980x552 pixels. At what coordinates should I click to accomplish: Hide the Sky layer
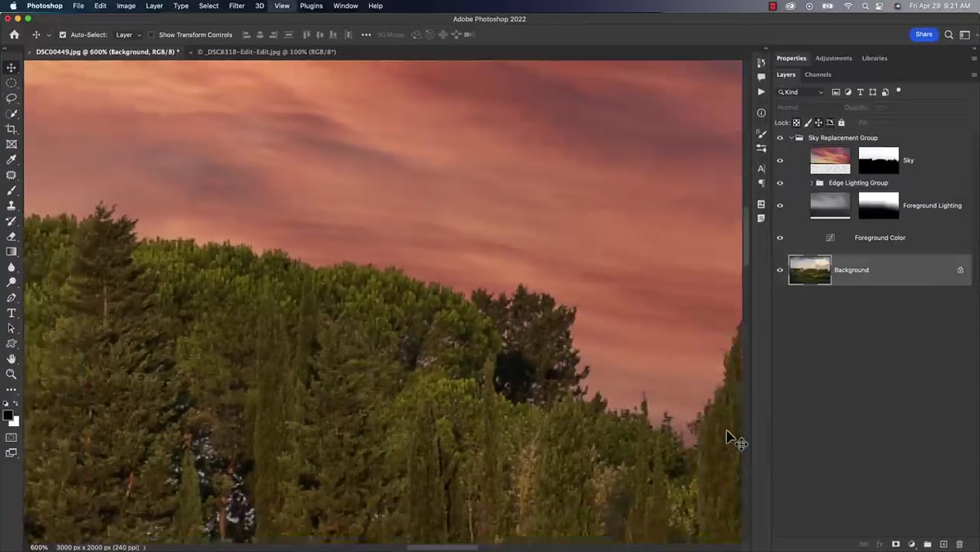[x=780, y=161]
